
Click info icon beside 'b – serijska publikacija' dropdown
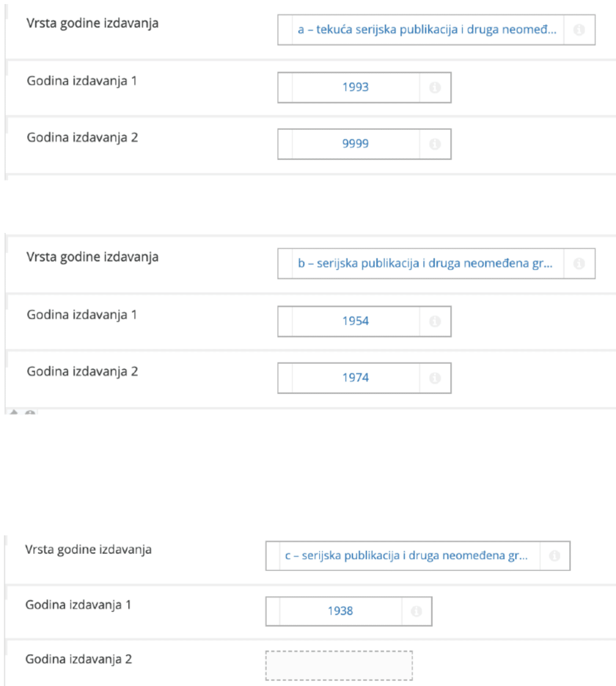579,264
